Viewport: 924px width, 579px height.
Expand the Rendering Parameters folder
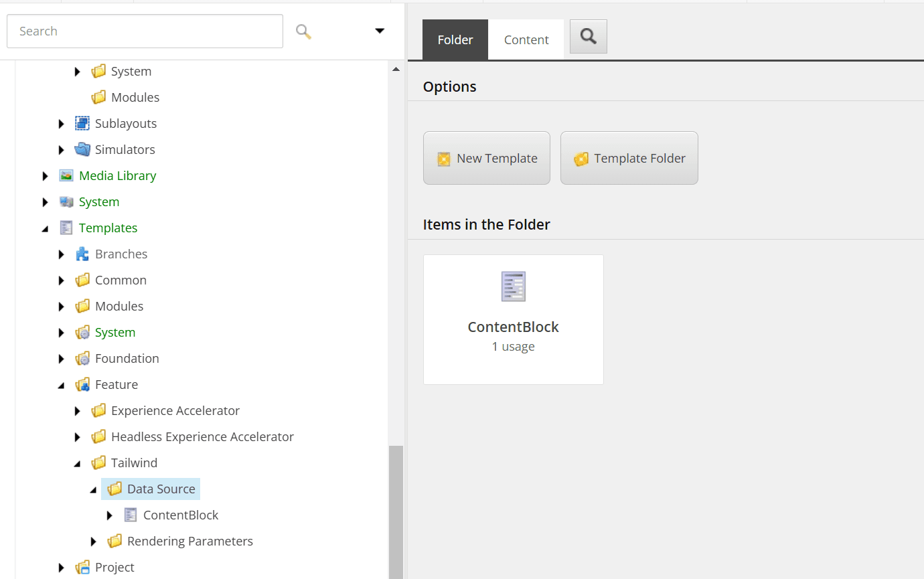[x=94, y=541]
